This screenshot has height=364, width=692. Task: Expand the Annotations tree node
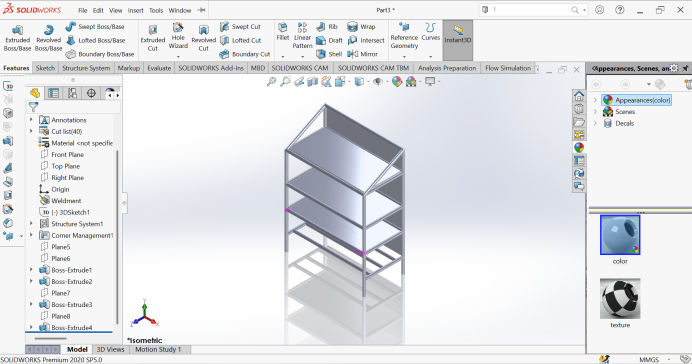pyautogui.click(x=31, y=120)
